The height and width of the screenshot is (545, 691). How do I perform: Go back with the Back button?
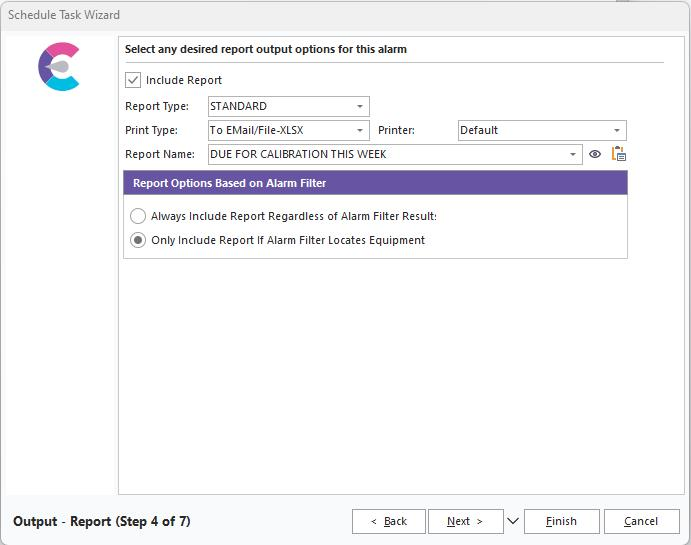(388, 521)
